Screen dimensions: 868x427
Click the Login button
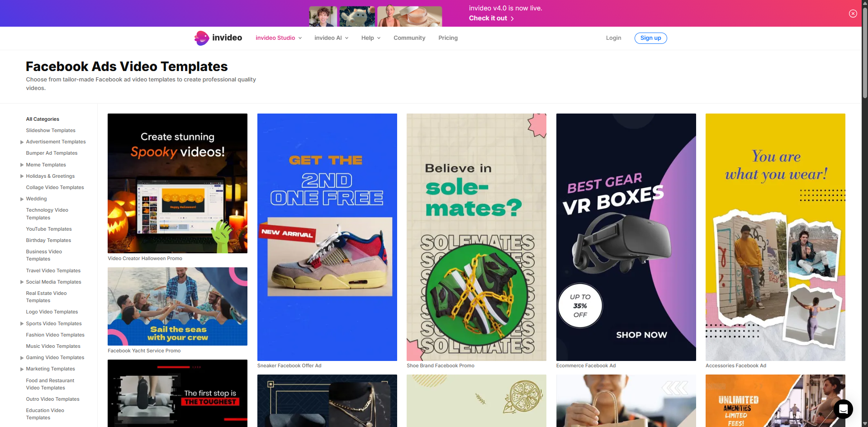coord(613,38)
